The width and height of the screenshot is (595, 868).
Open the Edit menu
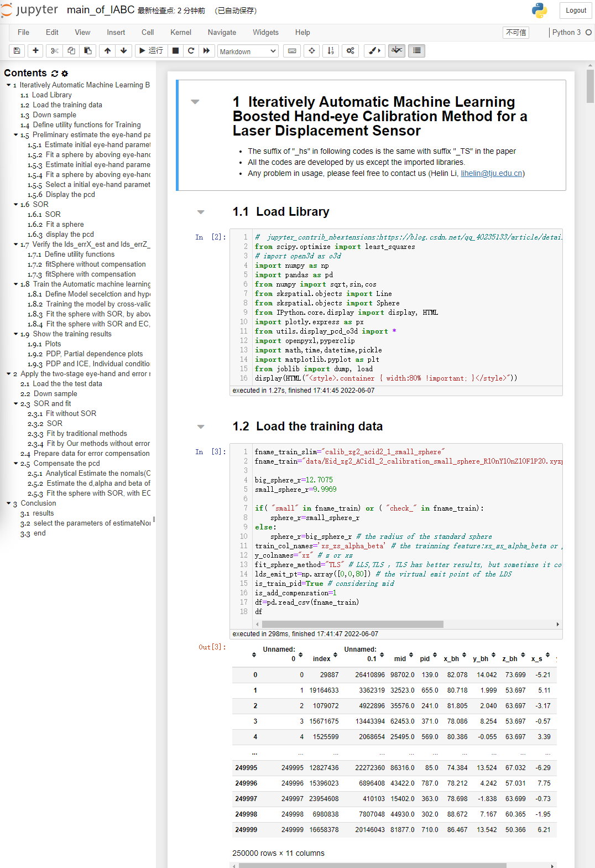(x=52, y=33)
